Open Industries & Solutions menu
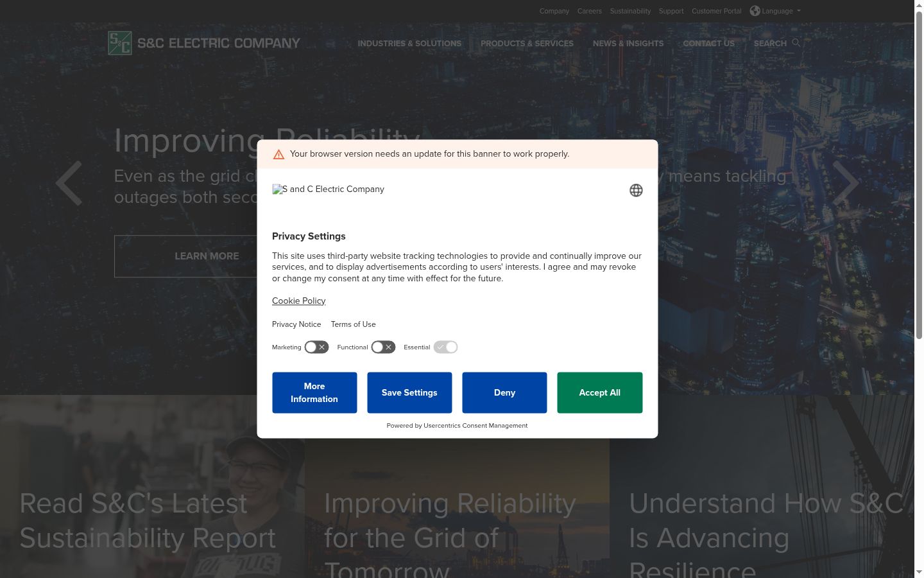 [409, 44]
